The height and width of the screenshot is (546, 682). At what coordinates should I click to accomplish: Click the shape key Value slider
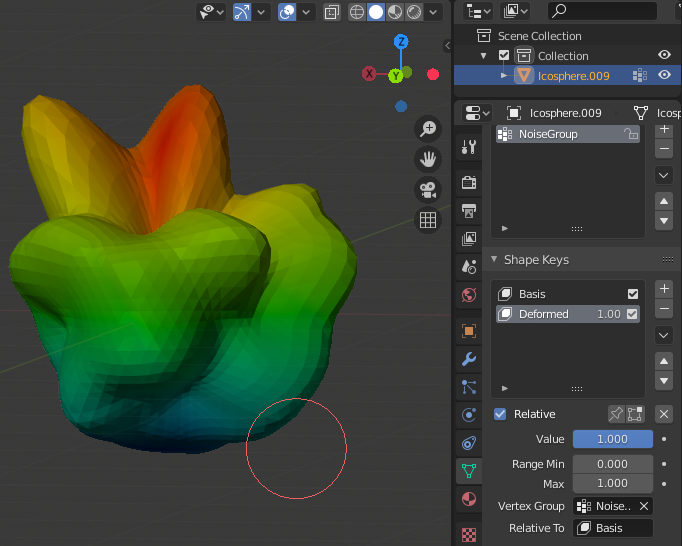(612, 439)
